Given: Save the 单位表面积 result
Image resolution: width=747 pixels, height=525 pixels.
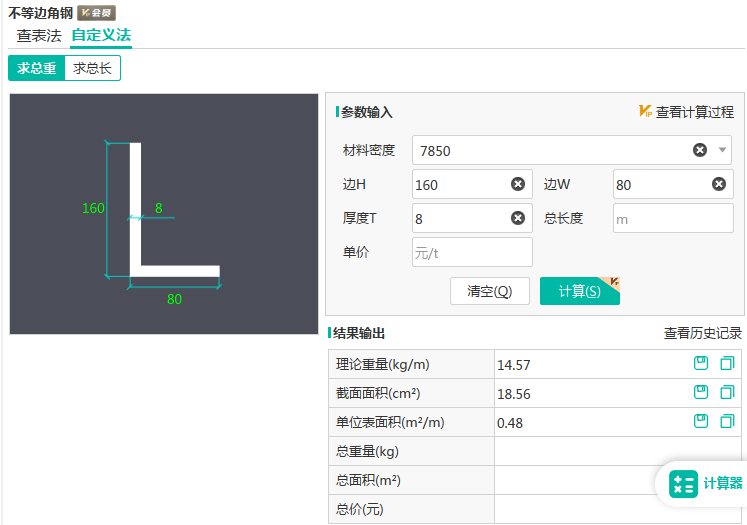Looking at the screenshot, I should pyautogui.click(x=701, y=421).
